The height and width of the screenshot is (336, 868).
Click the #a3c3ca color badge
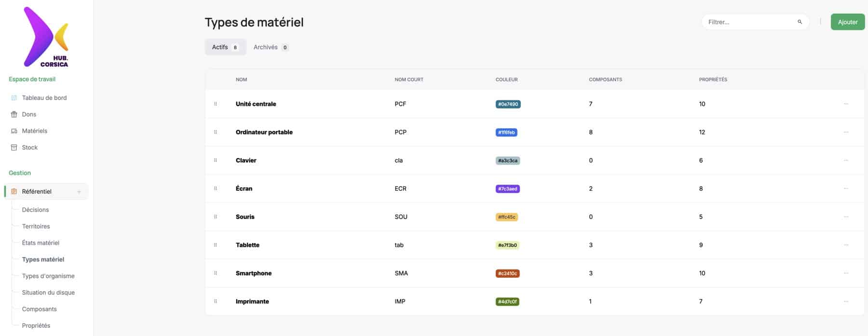pyautogui.click(x=508, y=161)
